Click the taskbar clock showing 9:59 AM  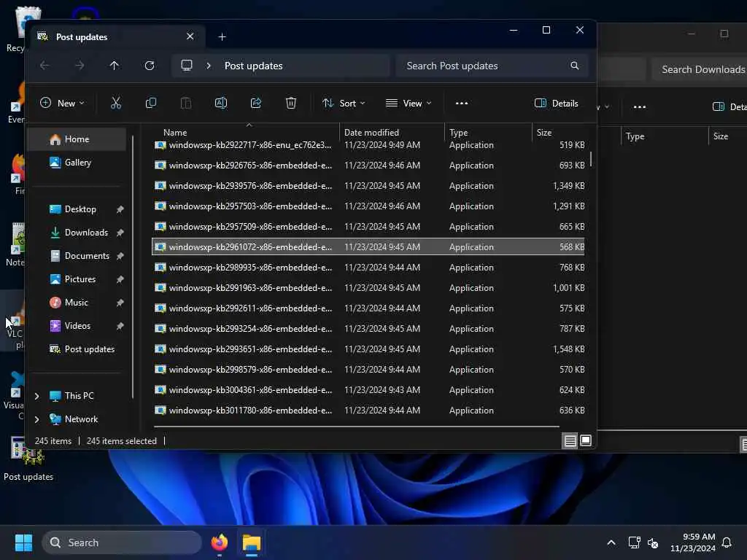click(693, 542)
